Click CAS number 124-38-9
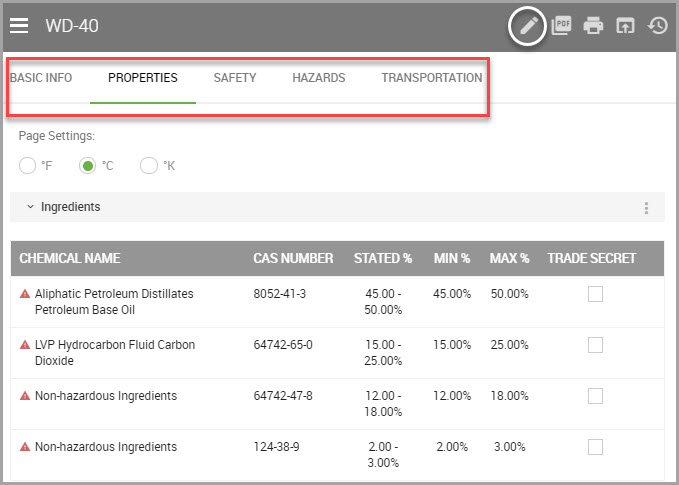This screenshot has width=679, height=485. click(x=276, y=447)
